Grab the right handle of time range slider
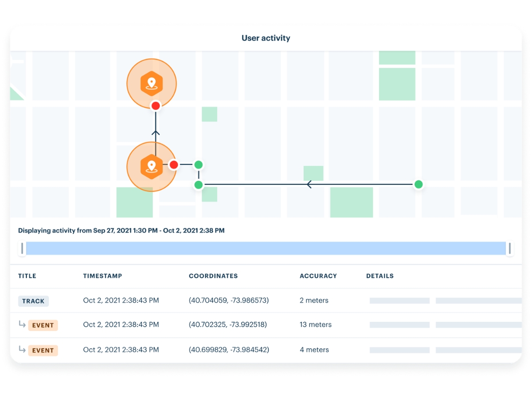Image resolution: width=532 pixels, height=399 pixels. (x=510, y=248)
